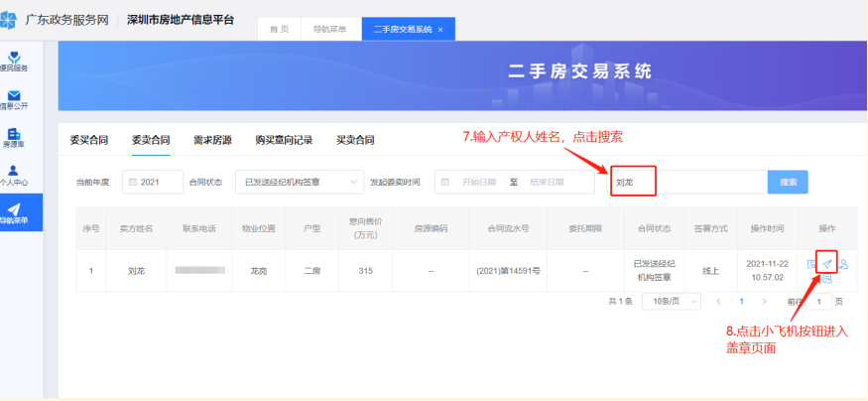Click the 共 1 条 total count text
Image resolution: width=868 pixels, height=401 pixels.
click(621, 302)
